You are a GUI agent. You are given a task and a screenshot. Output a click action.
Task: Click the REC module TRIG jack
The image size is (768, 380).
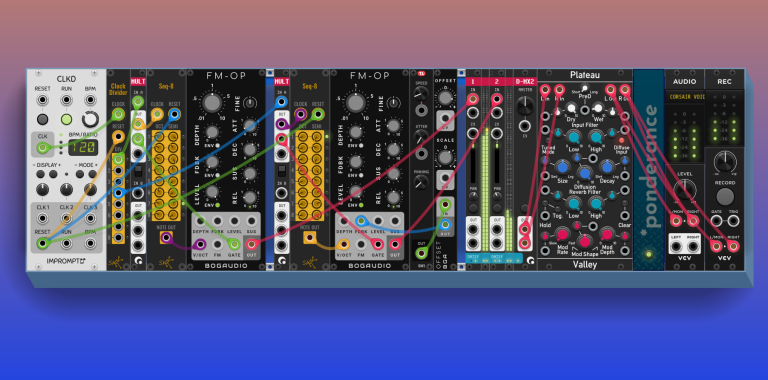pyautogui.click(x=733, y=221)
